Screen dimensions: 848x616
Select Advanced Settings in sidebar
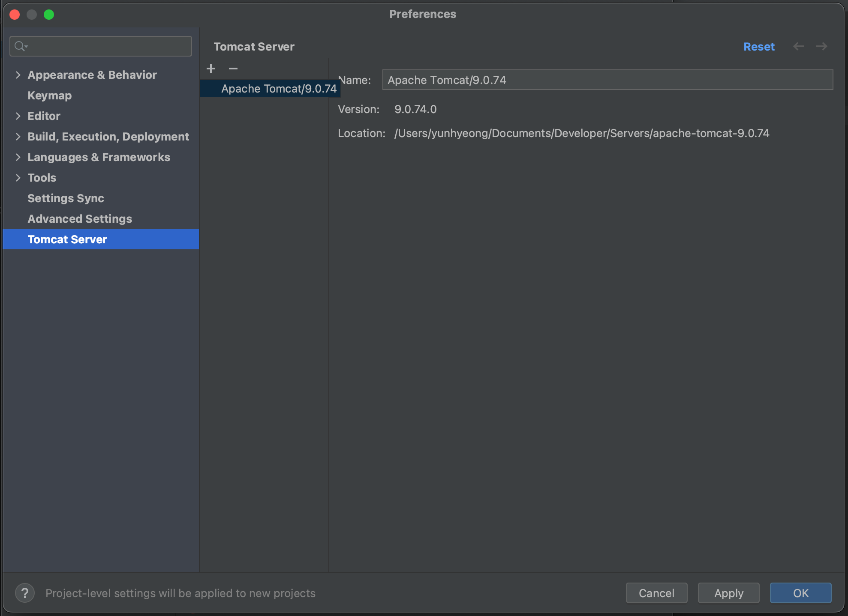tap(80, 219)
